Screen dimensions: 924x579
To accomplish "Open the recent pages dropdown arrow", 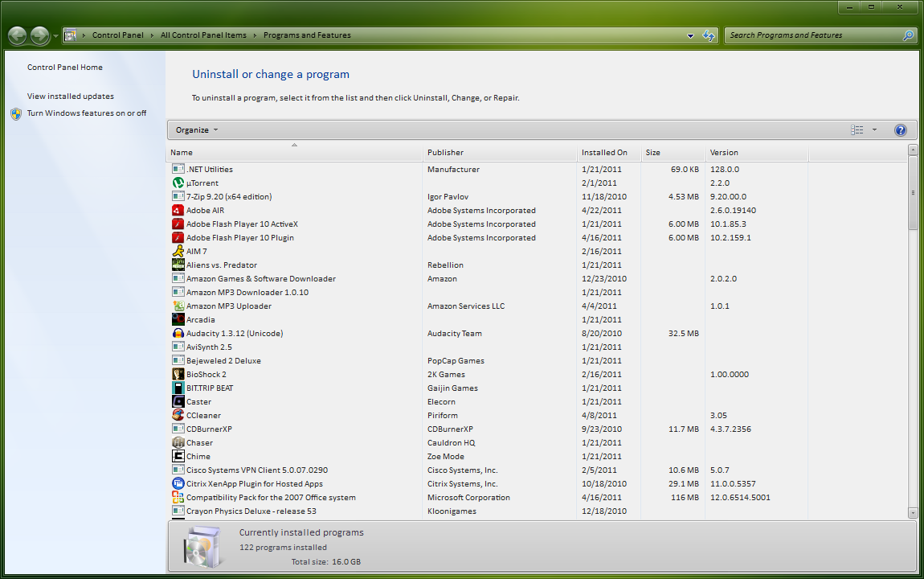I will pyautogui.click(x=55, y=36).
